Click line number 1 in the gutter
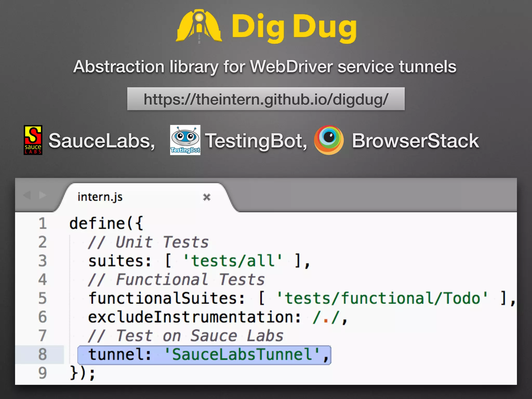Image resolution: width=532 pixels, height=399 pixels. 43,223
